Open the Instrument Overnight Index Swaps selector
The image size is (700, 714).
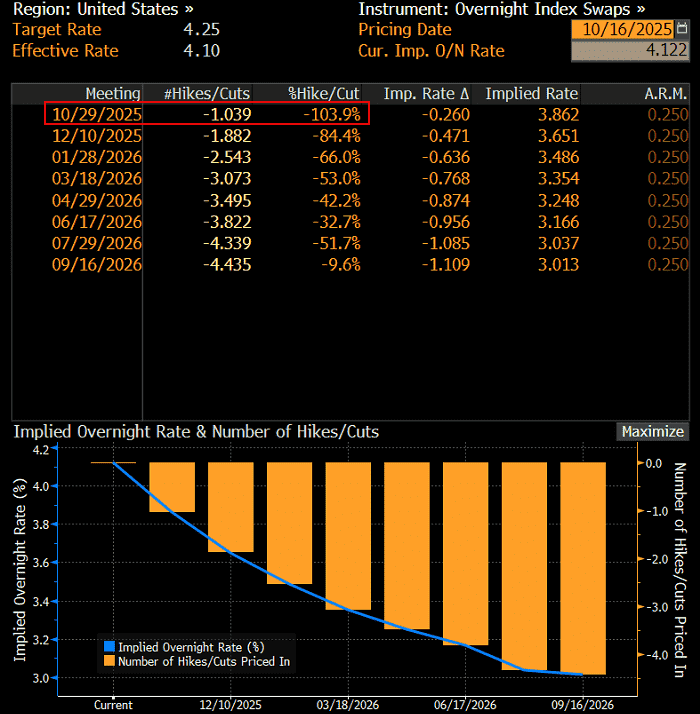point(502,9)
